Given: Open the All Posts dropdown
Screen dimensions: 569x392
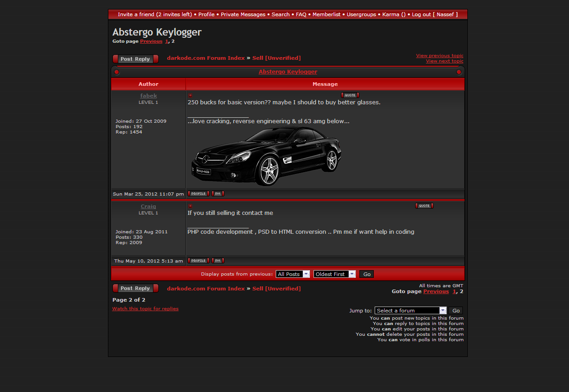Looking at the screenshot, I should (x=293, y=274).
